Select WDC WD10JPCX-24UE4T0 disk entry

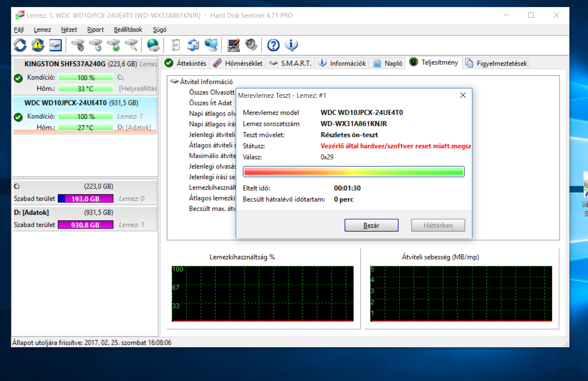coord(85,115)
